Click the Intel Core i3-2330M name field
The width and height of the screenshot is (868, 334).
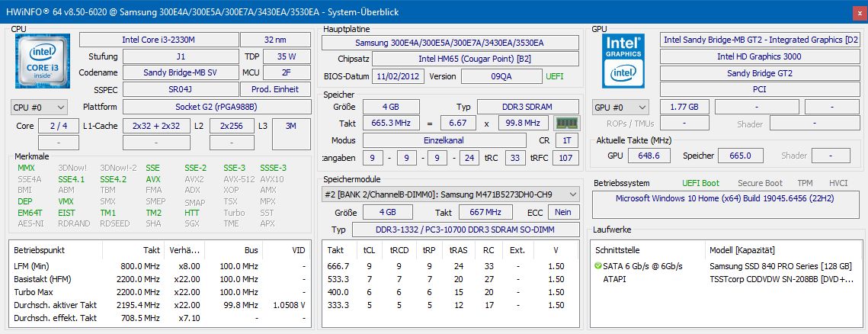159,40
